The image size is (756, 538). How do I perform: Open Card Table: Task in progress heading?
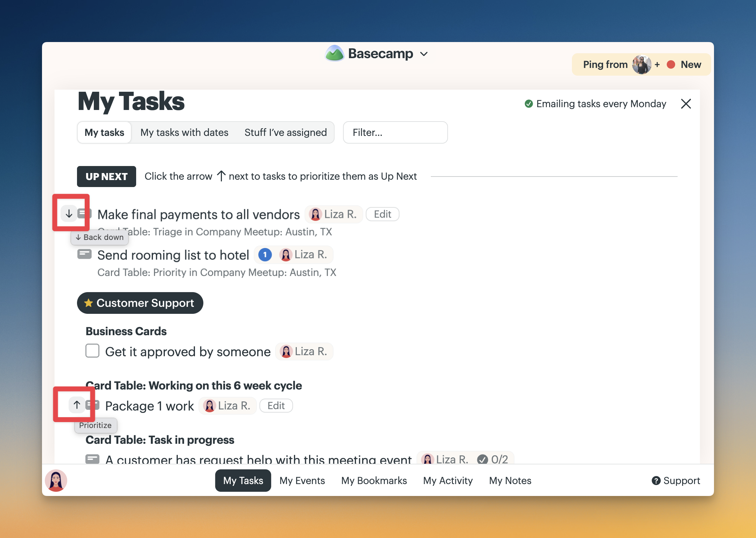pos(160,440)
